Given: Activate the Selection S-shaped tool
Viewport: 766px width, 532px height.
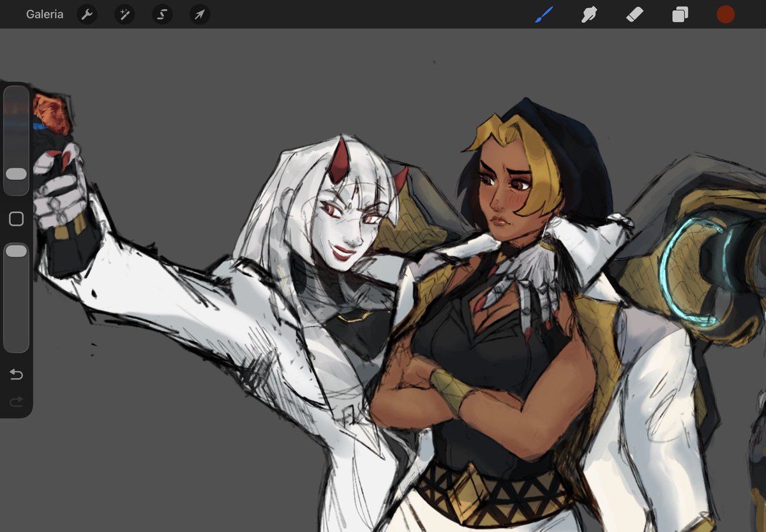Looking at the screenshot, I should click(162, 14).
